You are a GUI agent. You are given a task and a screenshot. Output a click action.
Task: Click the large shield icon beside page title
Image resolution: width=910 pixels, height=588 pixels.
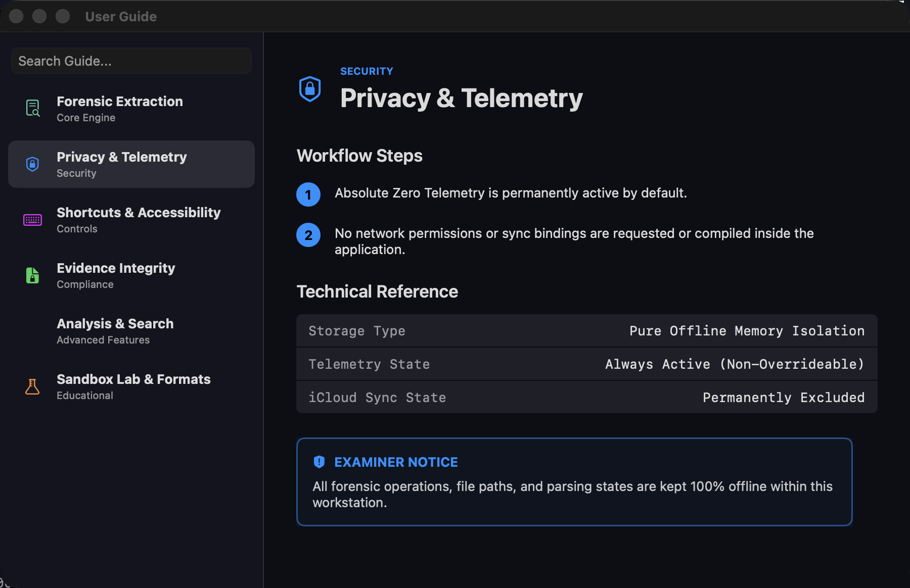click(x=310, y=89)
